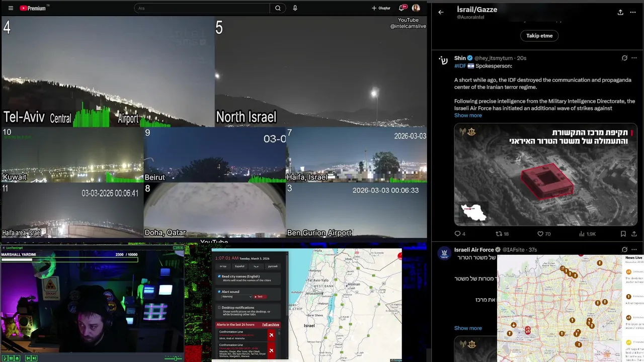Click the Doha, Qatar camera feed 8
Image resolution: width=644 pixels, height=362 pixels.
215,210
